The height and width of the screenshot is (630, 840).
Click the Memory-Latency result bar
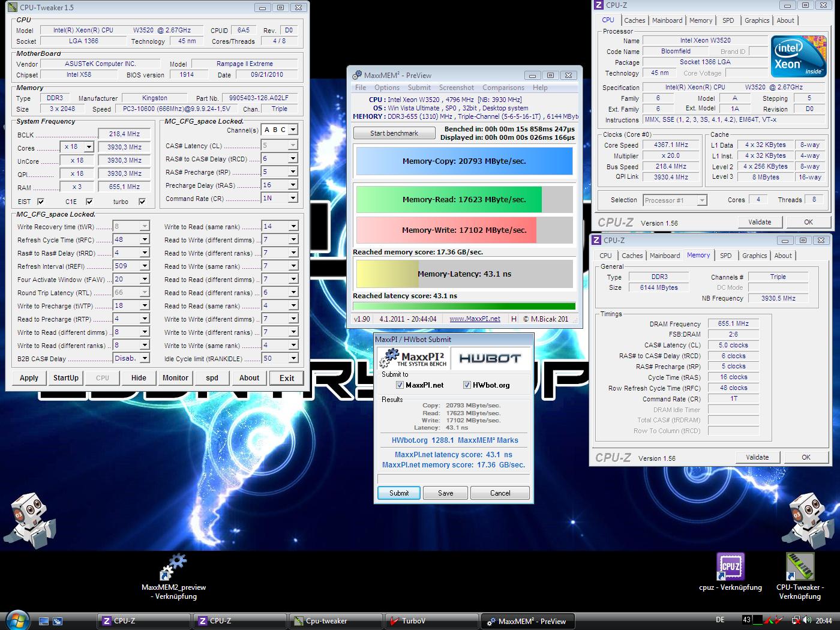click(464, 274)
